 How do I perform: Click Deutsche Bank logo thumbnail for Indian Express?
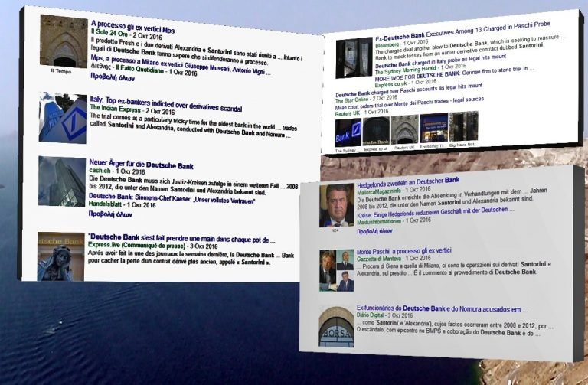pos(63,118)
